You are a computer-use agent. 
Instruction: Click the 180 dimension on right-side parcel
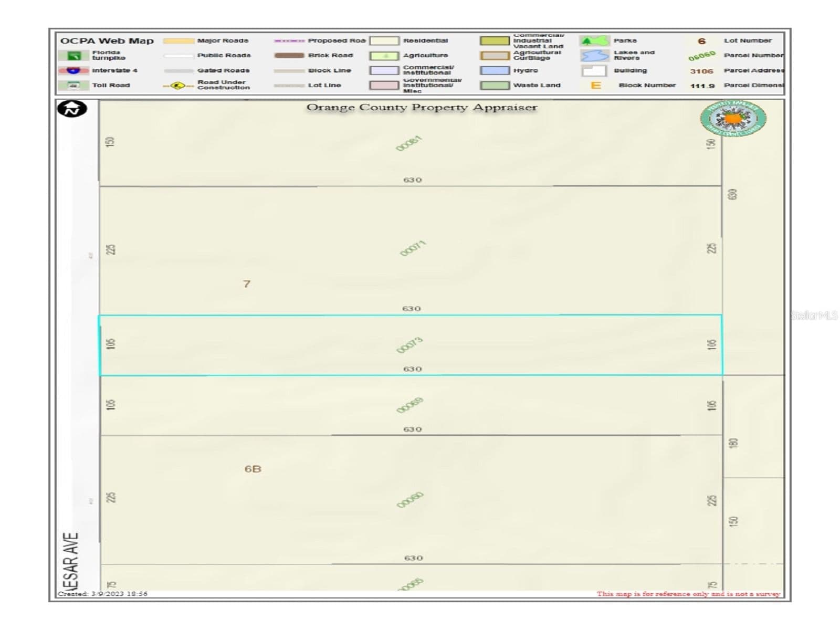click(x=733, y=443)
